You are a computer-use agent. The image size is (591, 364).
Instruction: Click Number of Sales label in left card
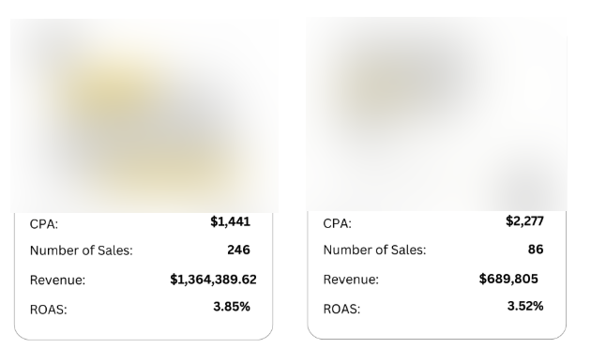point(82,250)
